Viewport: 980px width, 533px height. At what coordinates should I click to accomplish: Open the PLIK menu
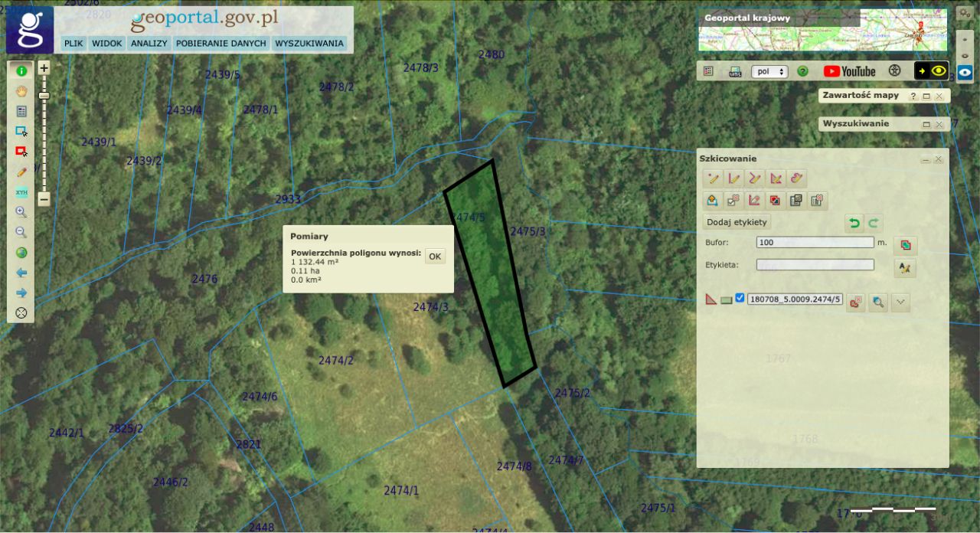(73, 44)
